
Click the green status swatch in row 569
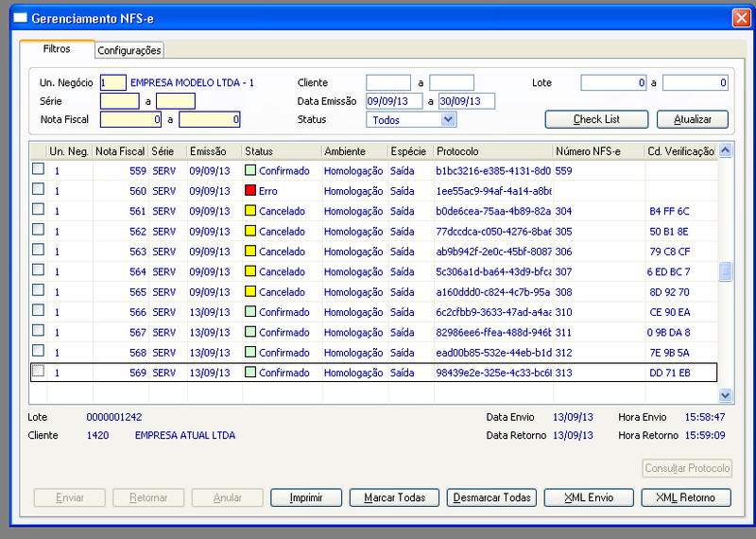click(250, 372)
